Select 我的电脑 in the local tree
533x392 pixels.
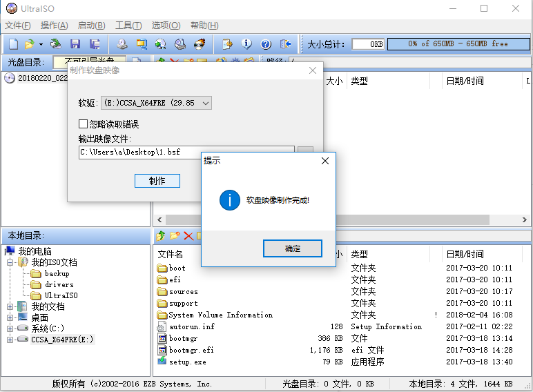pos(35,251)
